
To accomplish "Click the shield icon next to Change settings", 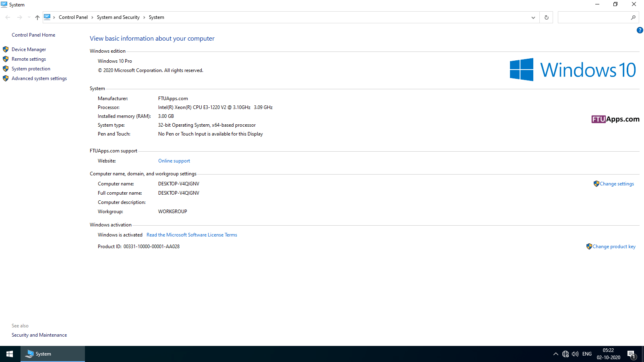I will (x=597, y=184).
